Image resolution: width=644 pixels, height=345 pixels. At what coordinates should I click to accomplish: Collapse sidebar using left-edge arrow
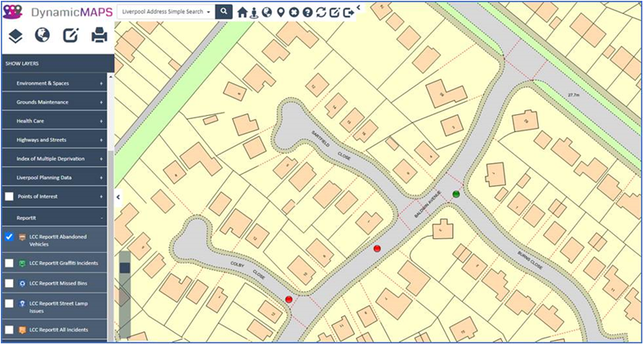[x=118, y=197]
